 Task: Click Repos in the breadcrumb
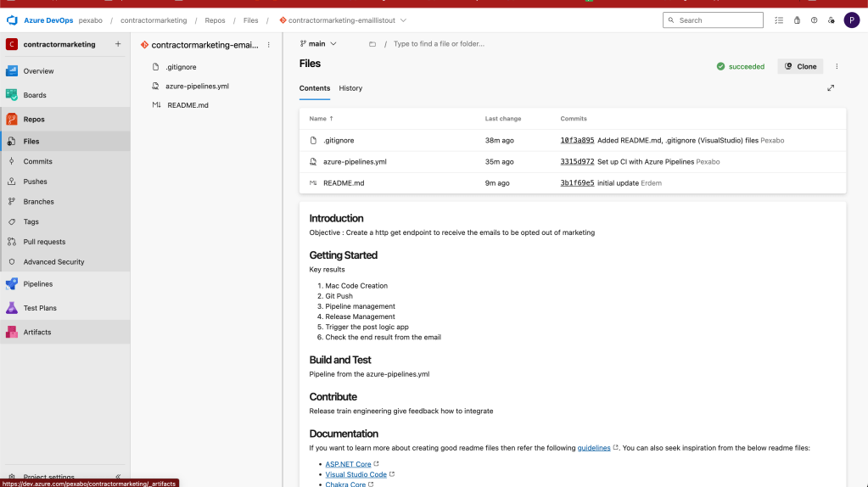[x=215, y=20]
